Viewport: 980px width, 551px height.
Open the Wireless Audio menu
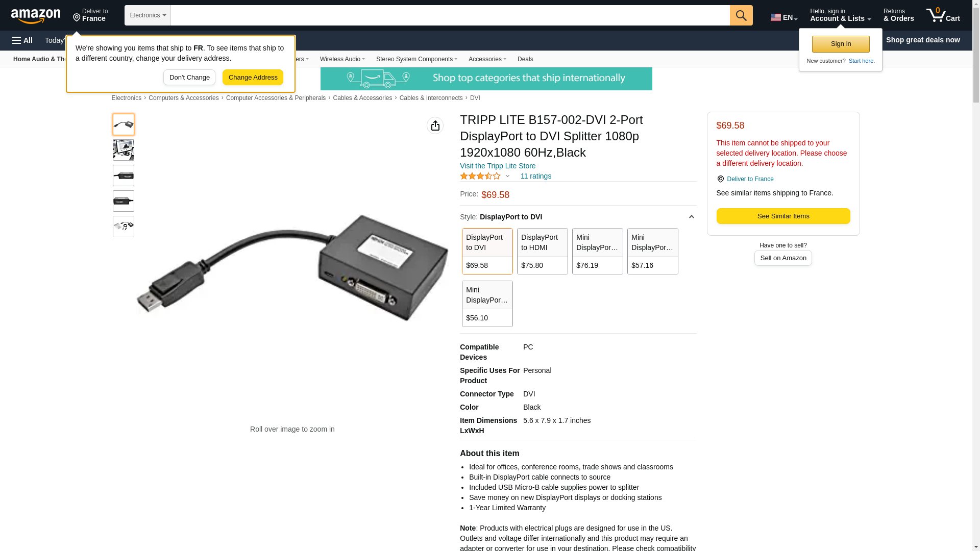tap(342, 59)
